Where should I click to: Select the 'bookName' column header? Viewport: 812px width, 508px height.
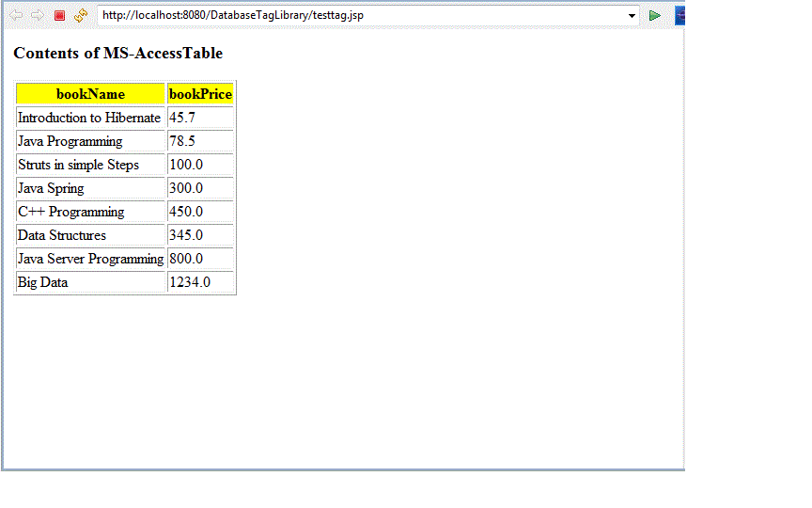(90, 94)
